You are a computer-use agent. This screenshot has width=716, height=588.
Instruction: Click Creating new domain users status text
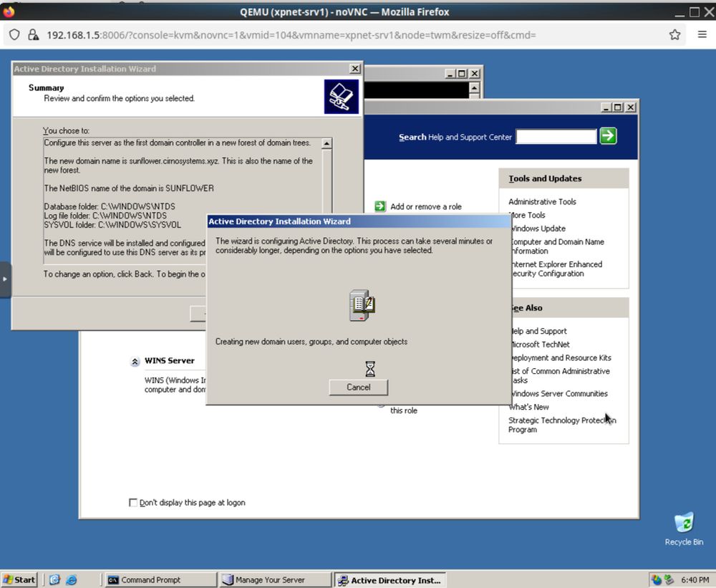click(311, 342)
